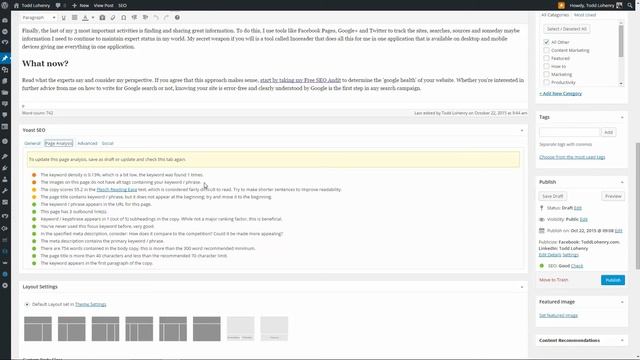Switch to the Yoast Advanced tab
640x360 pixels.
pos(87,143)
